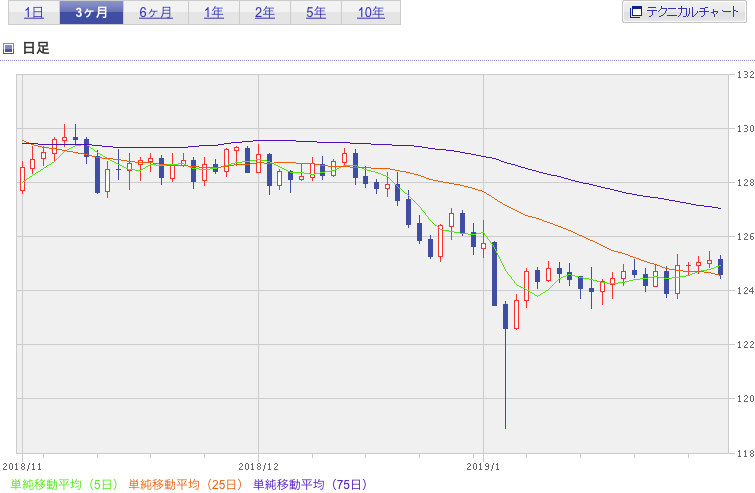Click the long-wick candlestick dipping below 120
This screenshot has width=755, height=493.
coord(506,364)
